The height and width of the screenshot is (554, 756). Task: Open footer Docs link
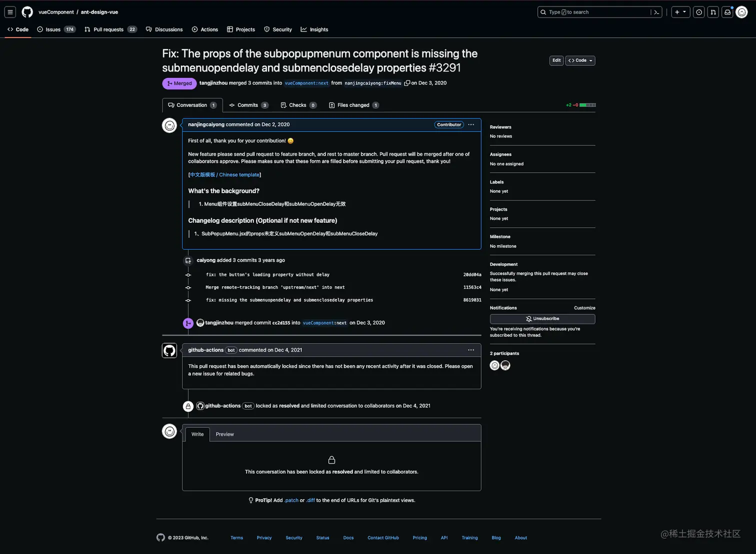click(348, 538)
